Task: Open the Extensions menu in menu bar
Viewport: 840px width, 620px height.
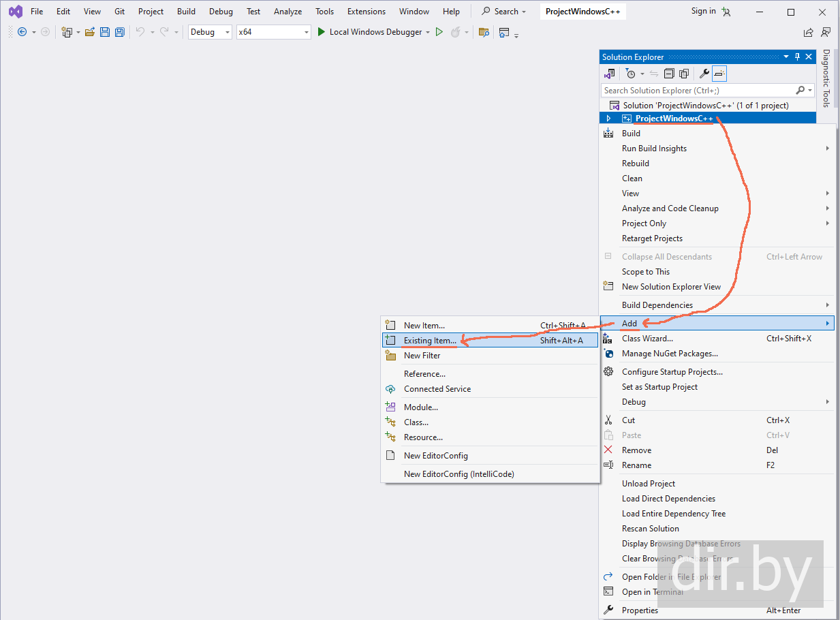Action: (366, 12)
